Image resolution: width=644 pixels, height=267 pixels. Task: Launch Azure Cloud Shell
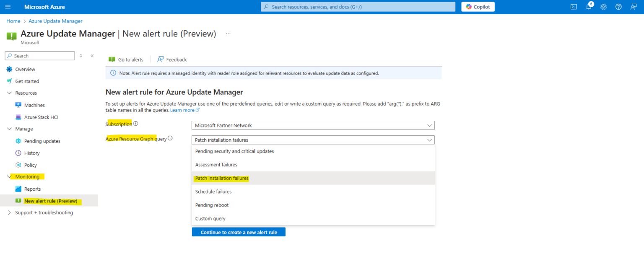pyautogui.click(x=574, y=7)
